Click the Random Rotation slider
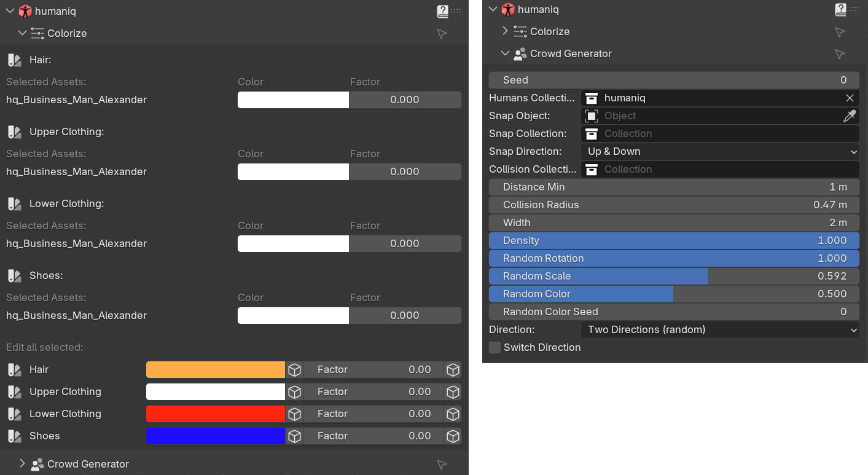868x475 pixels. pos(674,258)
